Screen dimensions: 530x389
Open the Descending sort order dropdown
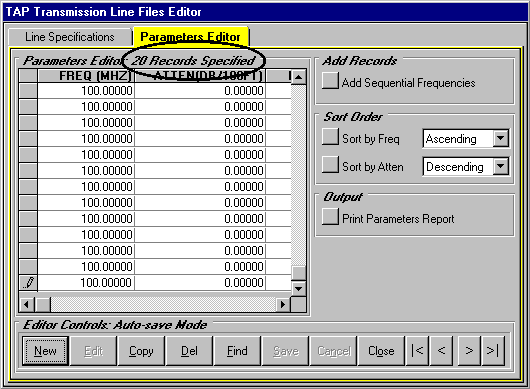501,166
